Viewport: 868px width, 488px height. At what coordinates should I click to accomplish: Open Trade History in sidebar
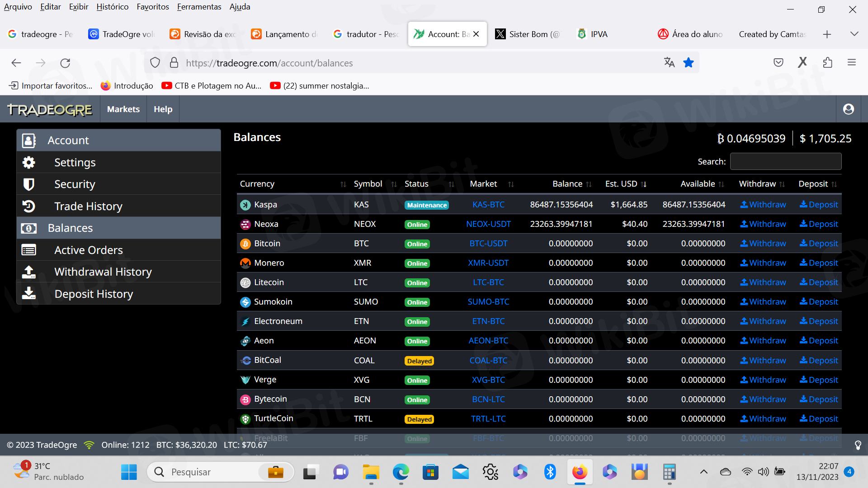[x=88, y=206]
